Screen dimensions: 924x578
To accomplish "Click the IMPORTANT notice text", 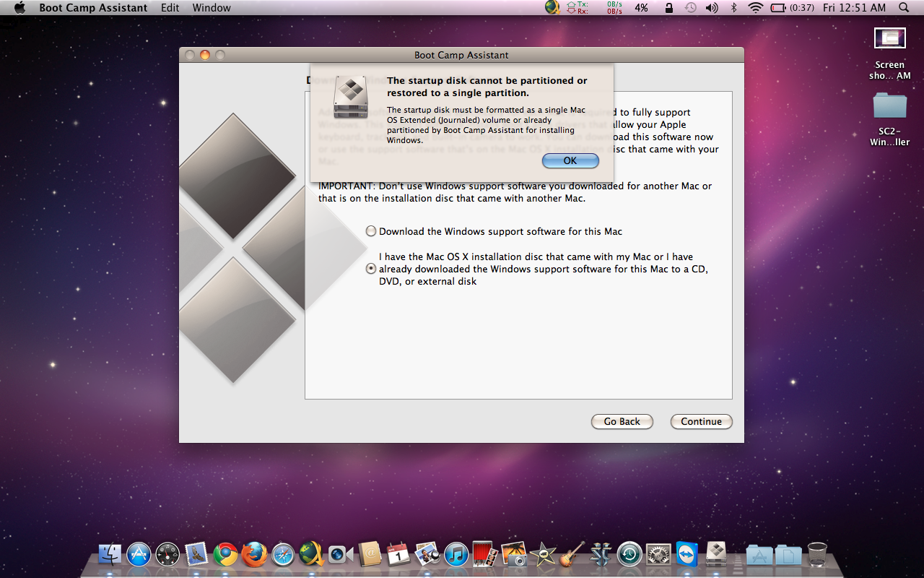I will [x=515, y=191].
